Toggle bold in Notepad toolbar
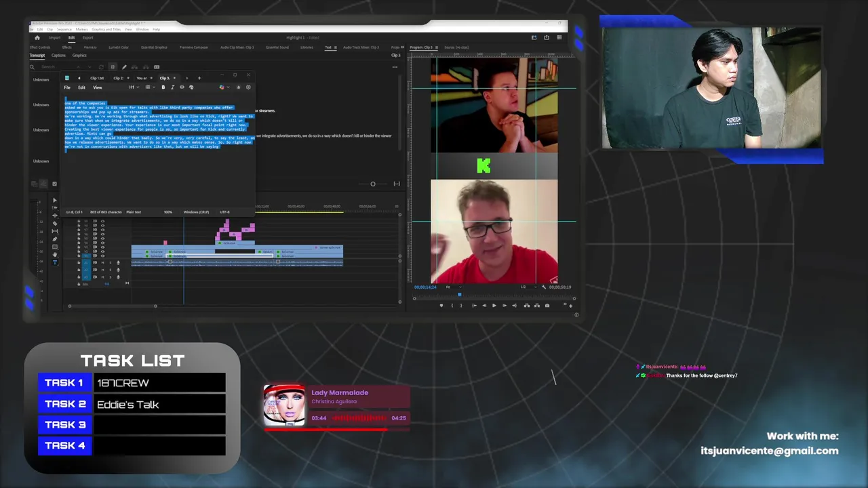This screenshot has width=868, height=488. (x=163, y=87)
